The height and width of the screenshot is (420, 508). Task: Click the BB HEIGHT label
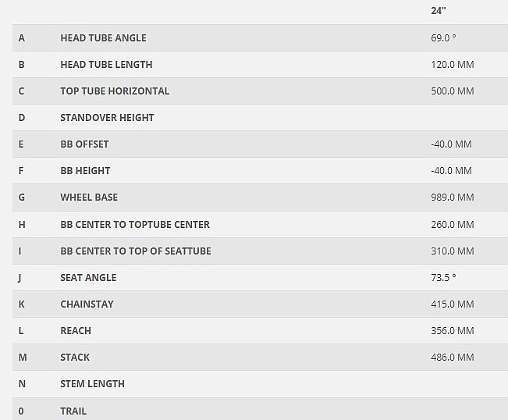point(85,171)
